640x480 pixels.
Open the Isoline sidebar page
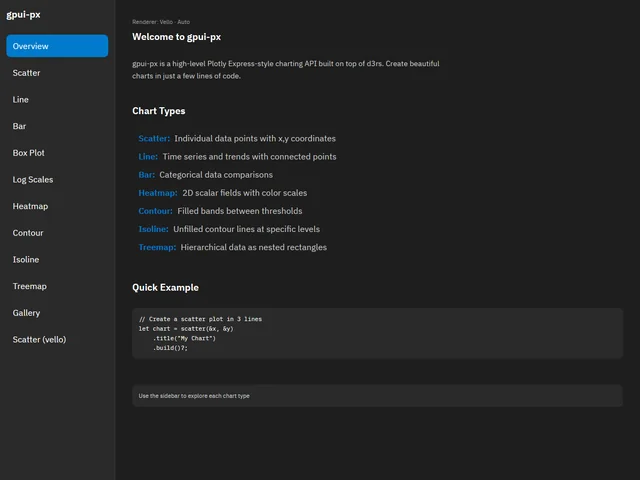[57, 260]
